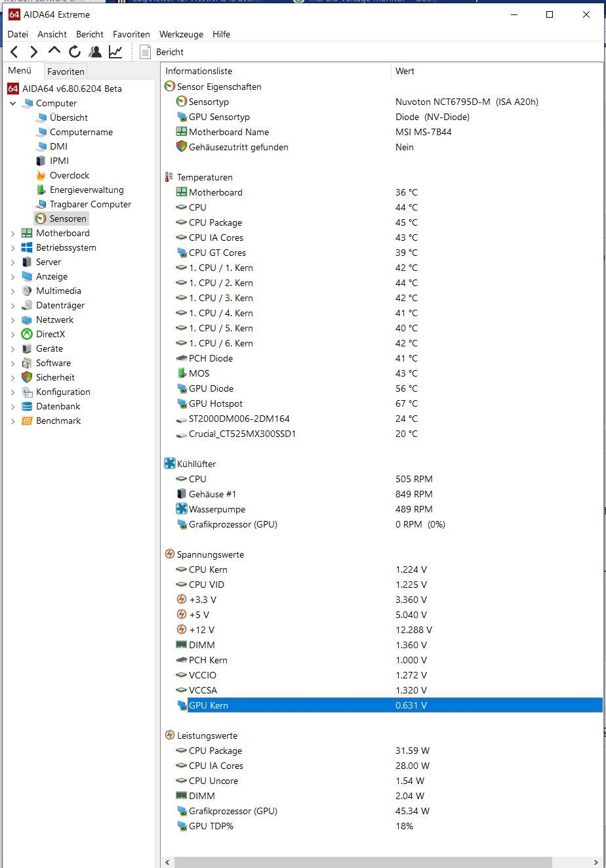Screen dimensions: 606x868
Task: Expand the Anzeige tree node
Action: (12, 276)
